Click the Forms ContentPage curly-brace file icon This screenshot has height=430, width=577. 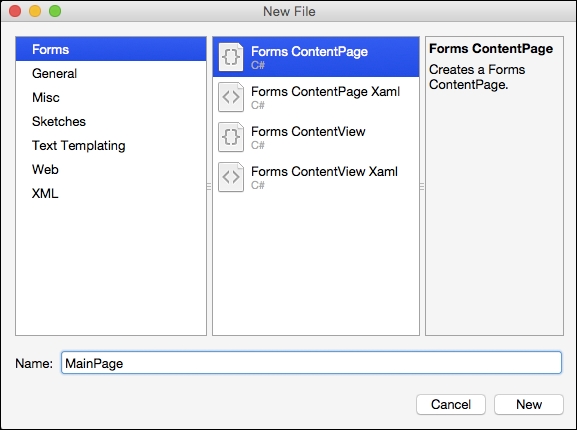231,57
